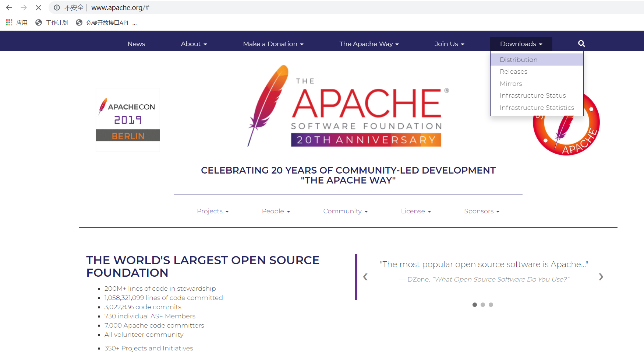Screen dimensions: 644x353
Task: Select Infrastructure Statistics menu entry
Action: 537,108
